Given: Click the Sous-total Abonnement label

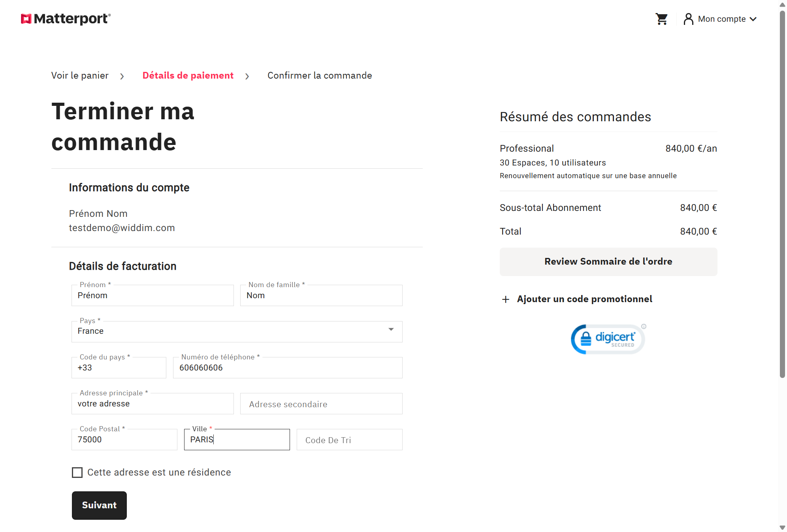Looking at the screenshot, I should (550, 208).
